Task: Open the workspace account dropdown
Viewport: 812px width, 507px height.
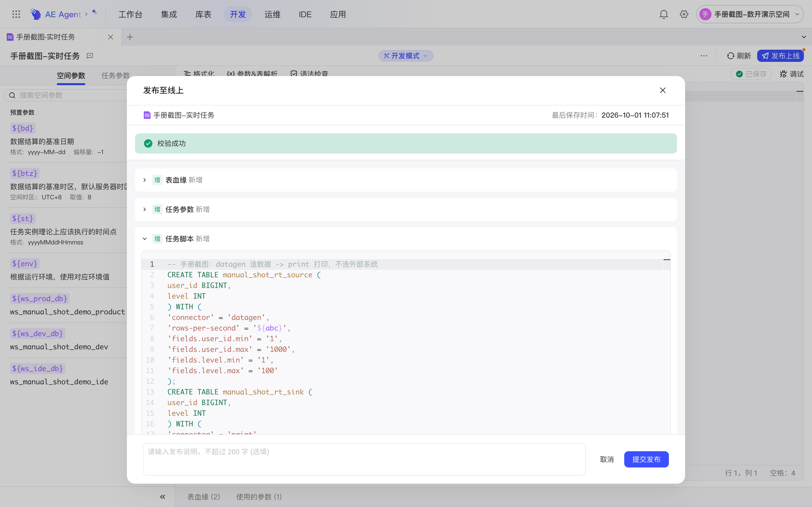Action: pyautogui.click(x=749, y=14)
